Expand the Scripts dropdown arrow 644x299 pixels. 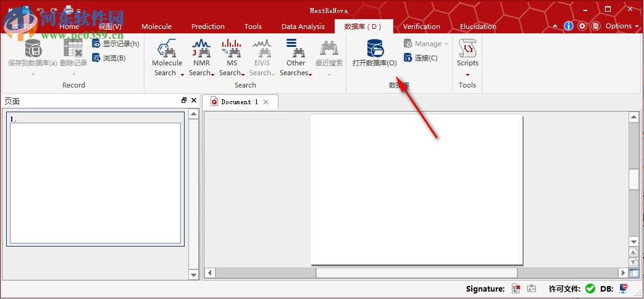tap(467, 75)
